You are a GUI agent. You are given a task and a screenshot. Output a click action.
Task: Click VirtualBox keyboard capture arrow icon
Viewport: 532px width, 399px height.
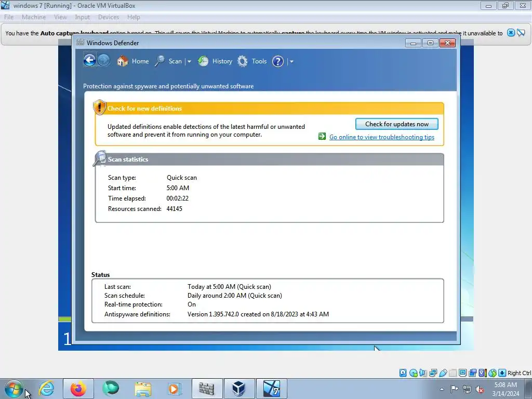tap(502, 373)
